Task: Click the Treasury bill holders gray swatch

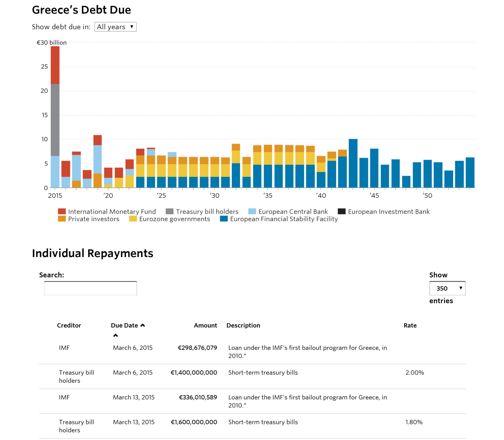Action: 169,211
